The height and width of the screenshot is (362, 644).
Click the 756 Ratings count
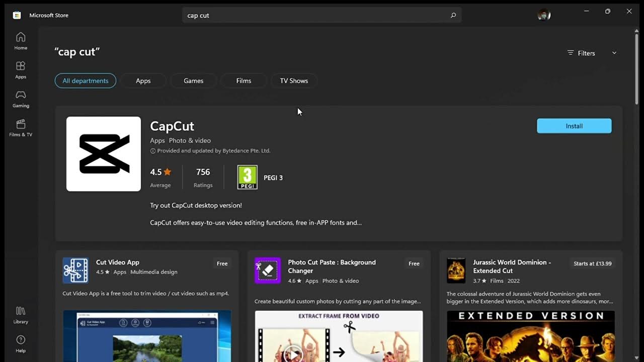(x=203, y=177)
